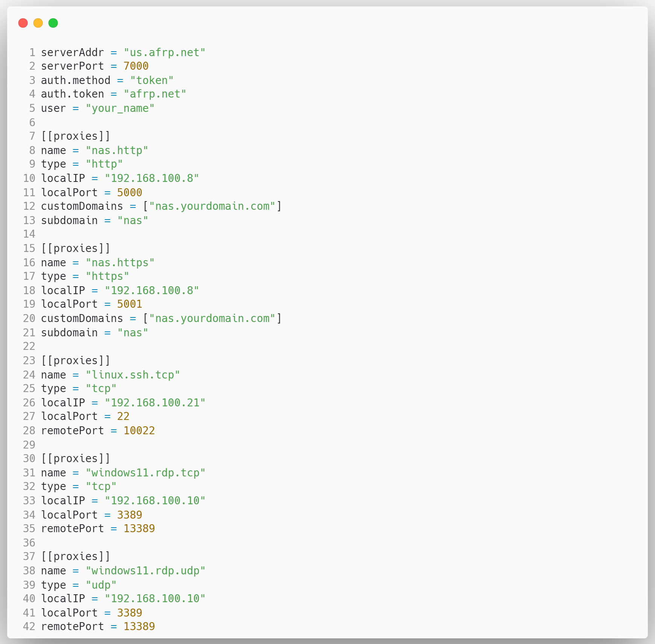Click the type value "https"
The height and width of the screenshot is (644, 655).
(107, 276)
